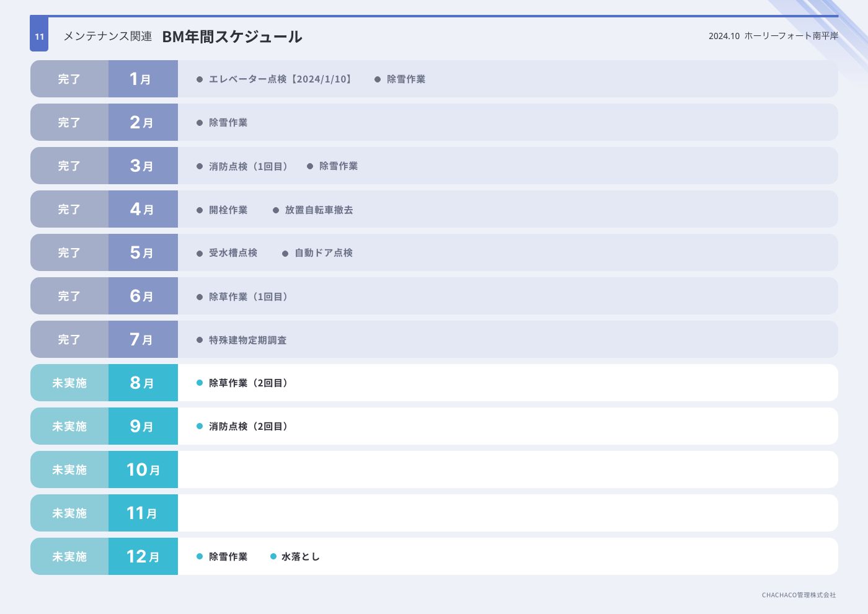Click the 消防点検（1回目） item in March

(249, 166)
